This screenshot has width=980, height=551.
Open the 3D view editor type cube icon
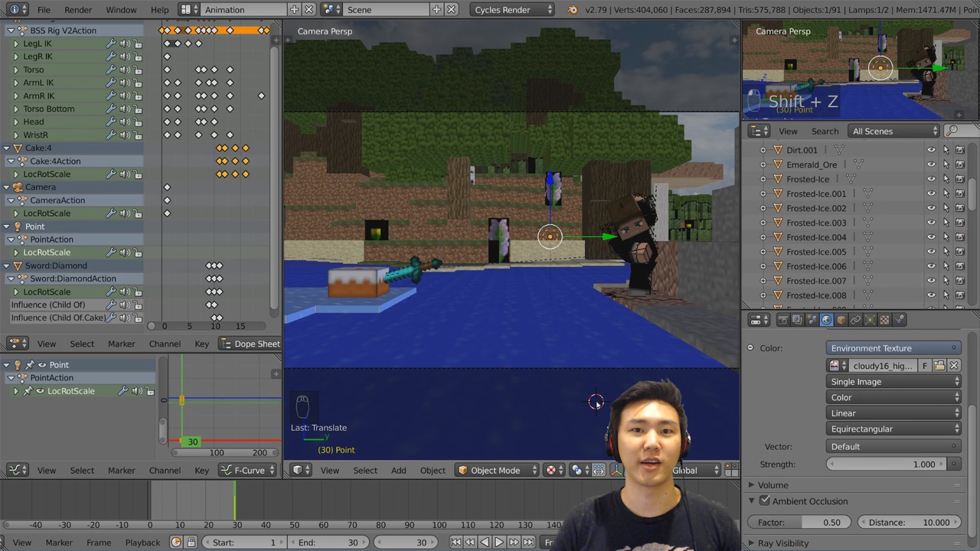coord(302,471)
